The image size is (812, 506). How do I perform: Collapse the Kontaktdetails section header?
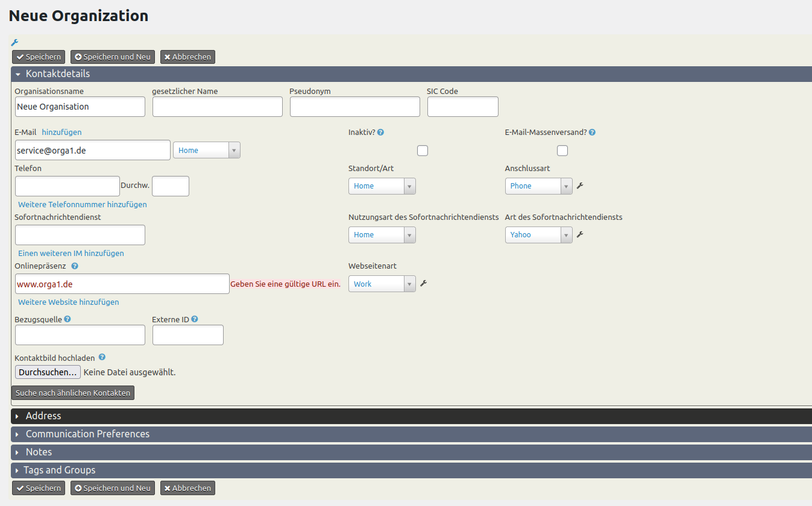(58, 74)
